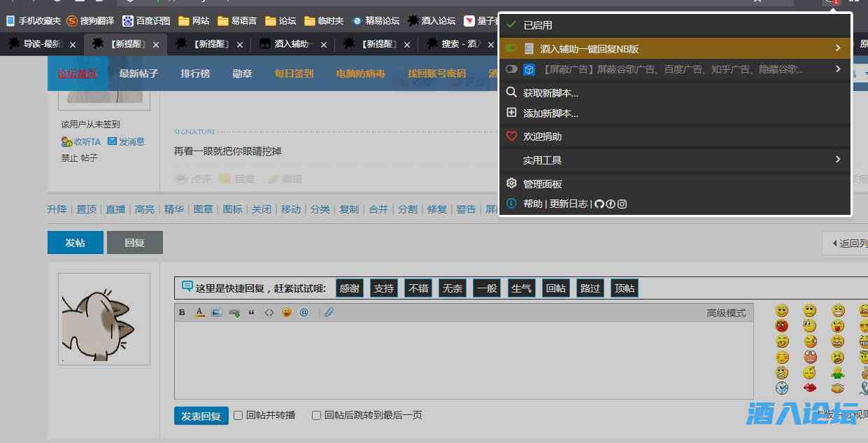Insert a quote block with the quote icon
This screenshot has width=868, height=443.
pyautogui.click(x=251, y=312)
